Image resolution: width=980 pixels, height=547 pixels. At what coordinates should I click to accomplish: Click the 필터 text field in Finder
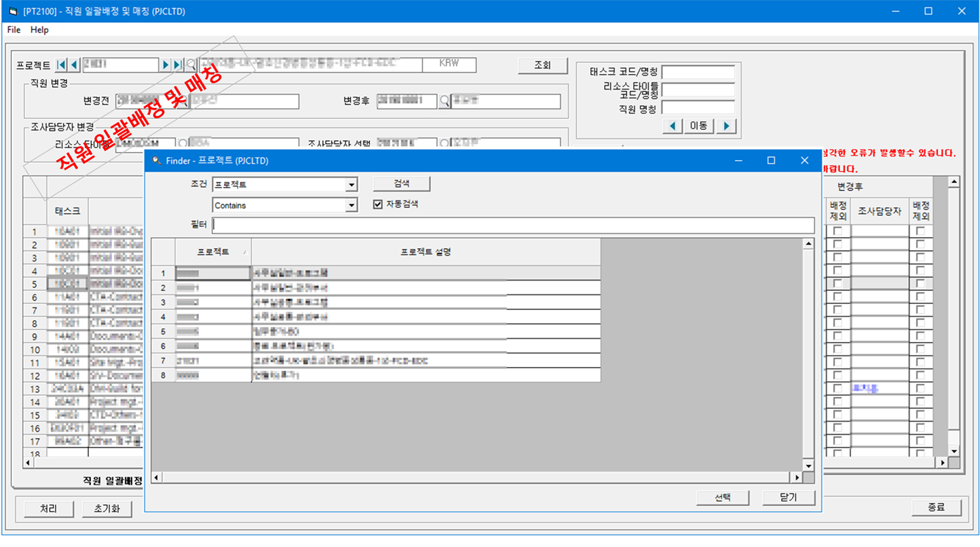point(513,225)
